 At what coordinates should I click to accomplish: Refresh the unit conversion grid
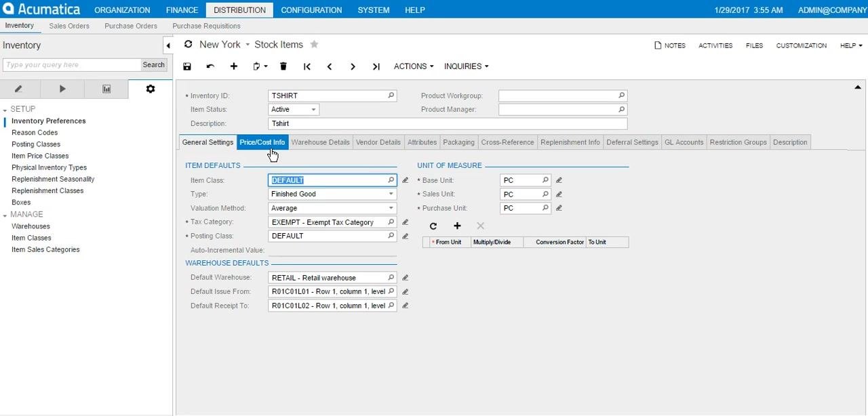433,226
